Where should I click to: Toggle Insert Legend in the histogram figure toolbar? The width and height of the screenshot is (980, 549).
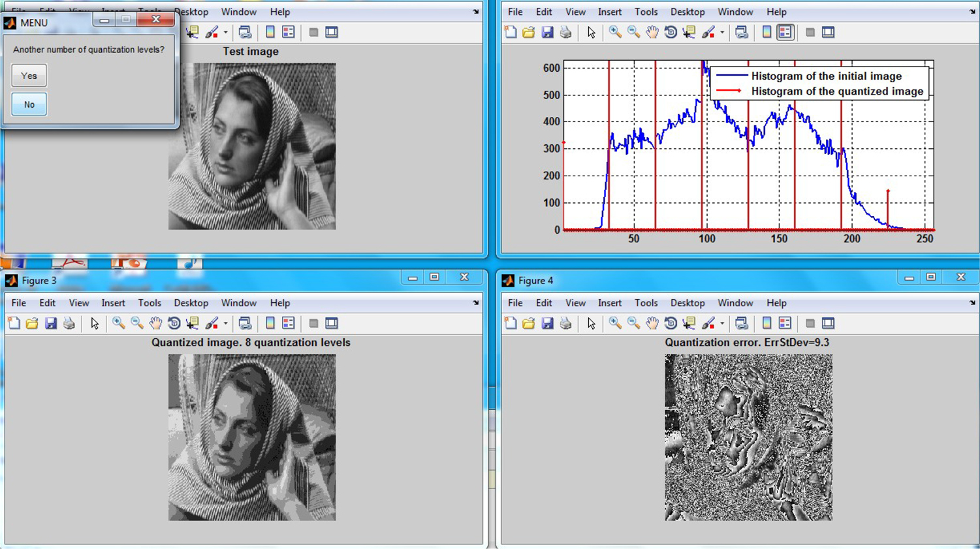[x=785, y=32]
